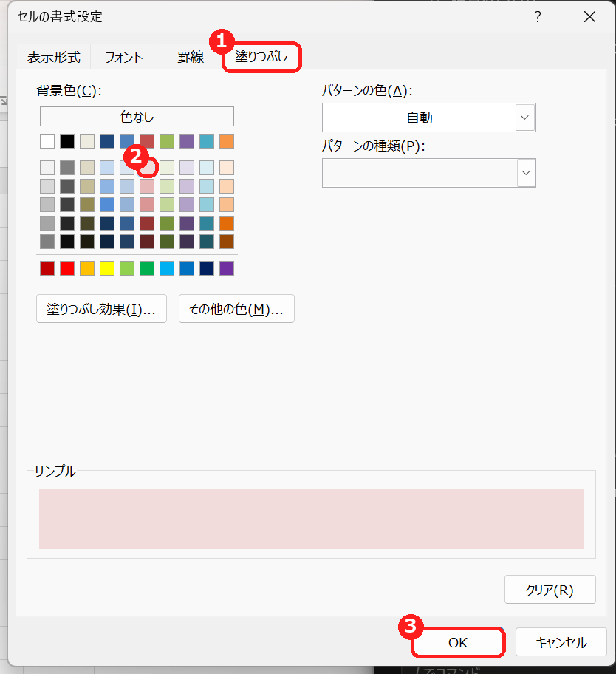The image size is (616, 674).
Task: Go to the 罫線 tab
Action: [191, 57]
